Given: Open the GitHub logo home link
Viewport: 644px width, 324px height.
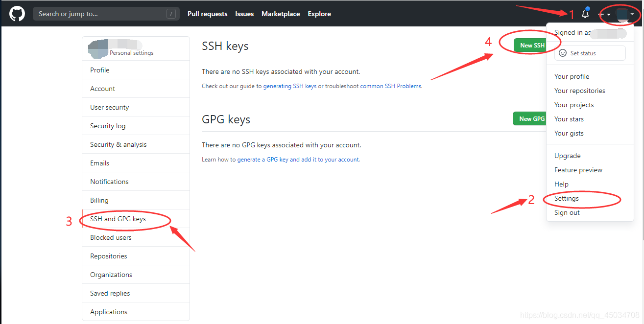Looking at the screenshot, I should 17,14.
